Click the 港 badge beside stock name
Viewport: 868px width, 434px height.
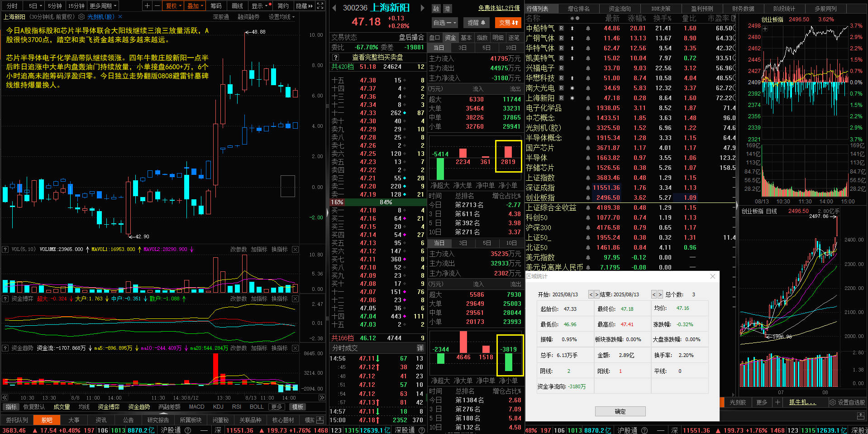pyautogui.click(x=447, y=9)
